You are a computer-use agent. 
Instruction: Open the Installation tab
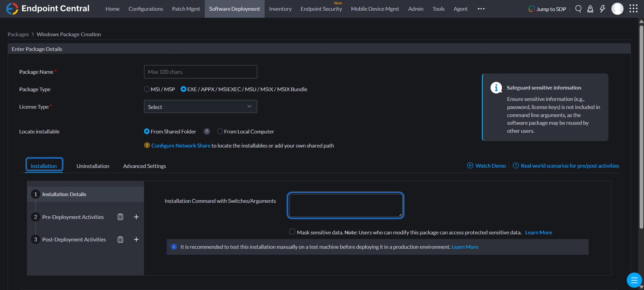44,166
